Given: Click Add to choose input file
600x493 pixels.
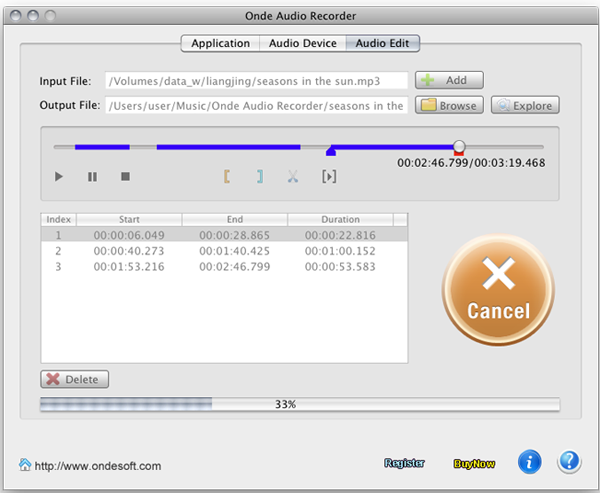Looking at the screenshot, I should 449,80.
